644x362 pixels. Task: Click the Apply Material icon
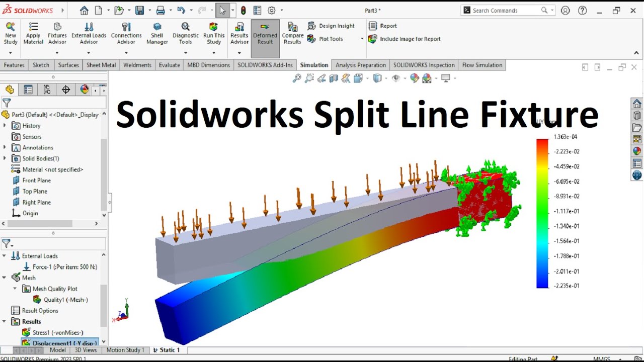pos(33,27)
